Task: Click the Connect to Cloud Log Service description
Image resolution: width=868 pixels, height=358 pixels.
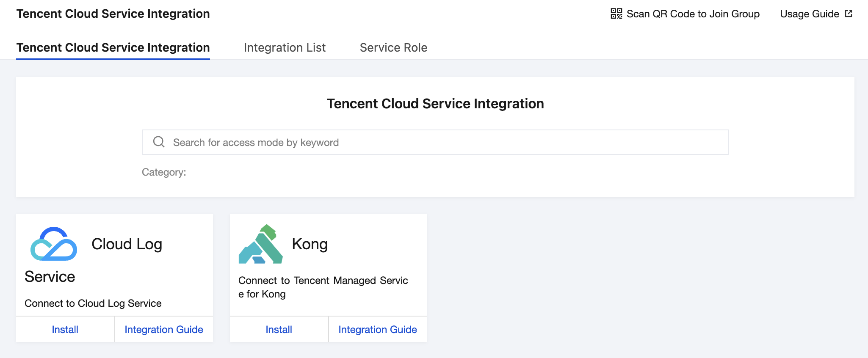Action: 93,303
